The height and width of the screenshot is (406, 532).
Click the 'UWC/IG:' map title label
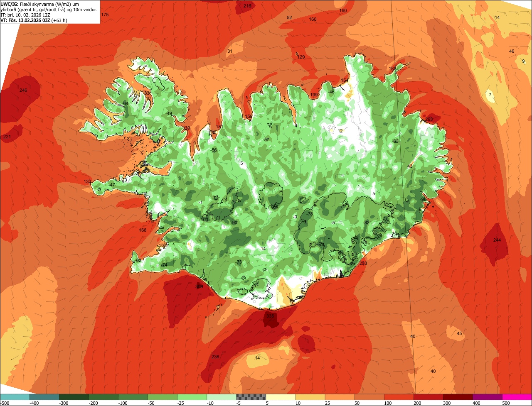point(10,4)
